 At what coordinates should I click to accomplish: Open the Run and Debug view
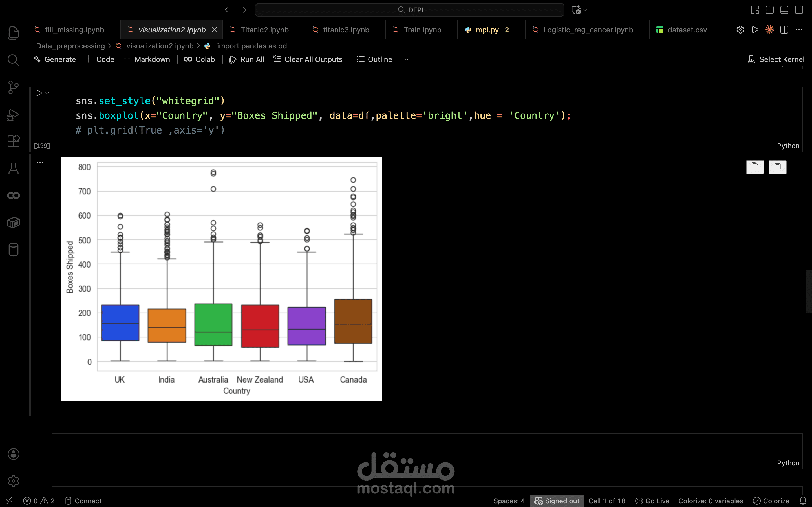click(x=14, y=115)
